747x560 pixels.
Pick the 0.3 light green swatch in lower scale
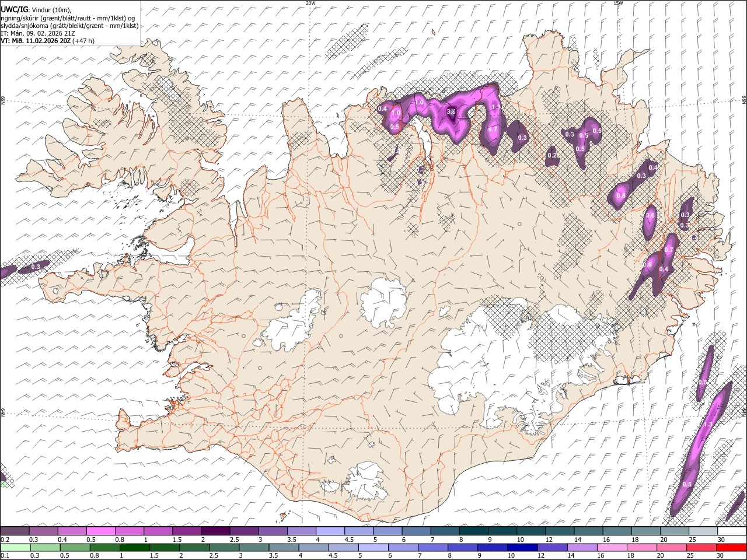tap(45, 547)
